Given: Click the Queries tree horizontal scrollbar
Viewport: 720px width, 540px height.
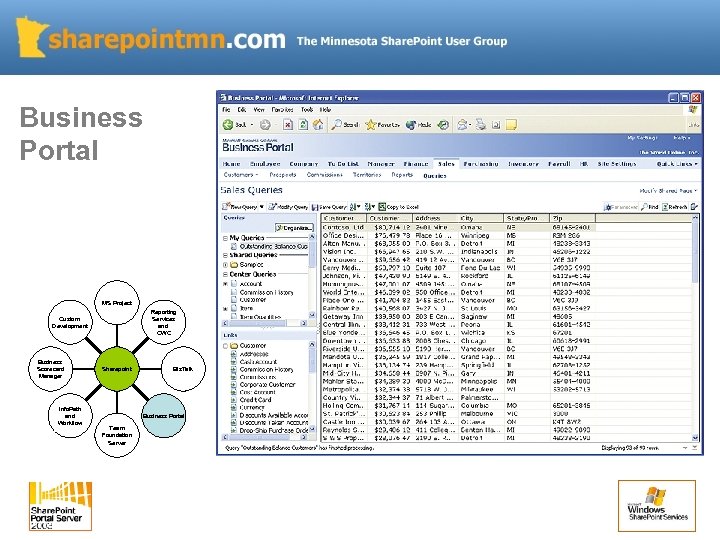Looking at the screenshot, I should pyautogui.click(x=265, y=324).
